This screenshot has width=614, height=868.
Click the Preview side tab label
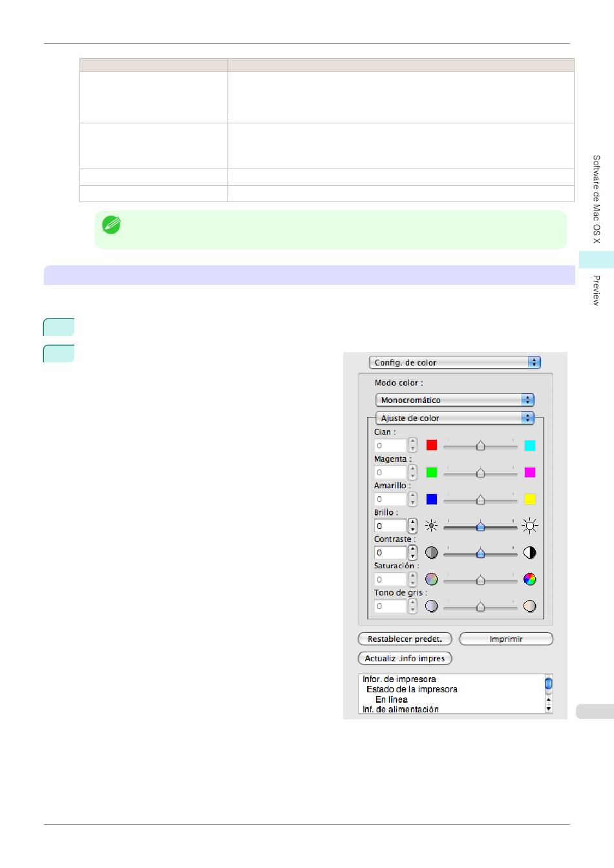[x=597, y=290]
